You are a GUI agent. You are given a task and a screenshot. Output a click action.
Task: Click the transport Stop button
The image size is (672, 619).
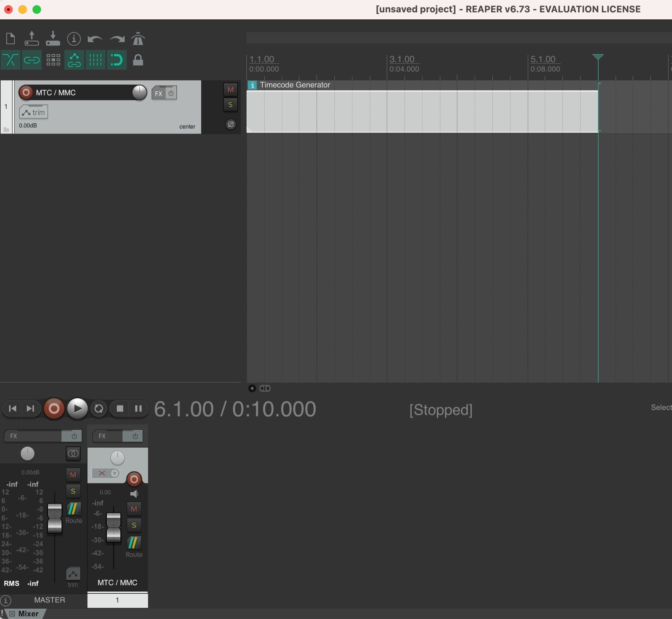click(x=120, y=409)
